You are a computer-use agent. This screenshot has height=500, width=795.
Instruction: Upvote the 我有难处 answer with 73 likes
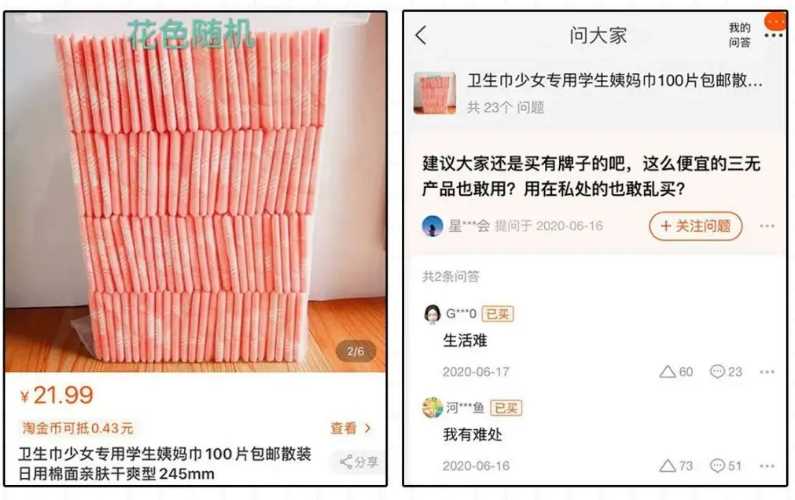click(x=676, y=466)
